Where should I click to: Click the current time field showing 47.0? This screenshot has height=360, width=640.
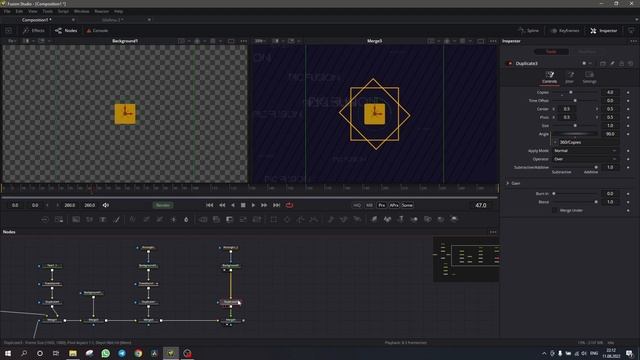481,205
